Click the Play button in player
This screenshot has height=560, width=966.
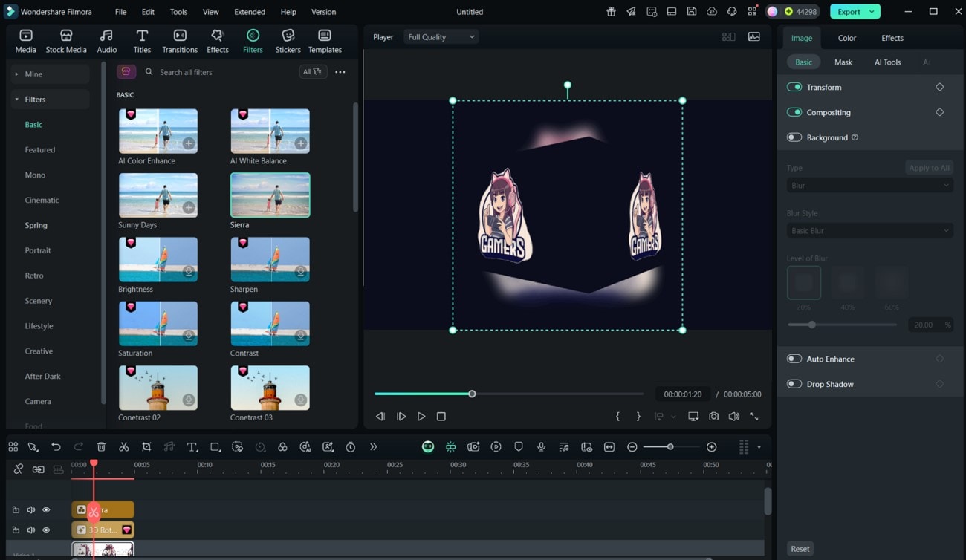(421, 417)
